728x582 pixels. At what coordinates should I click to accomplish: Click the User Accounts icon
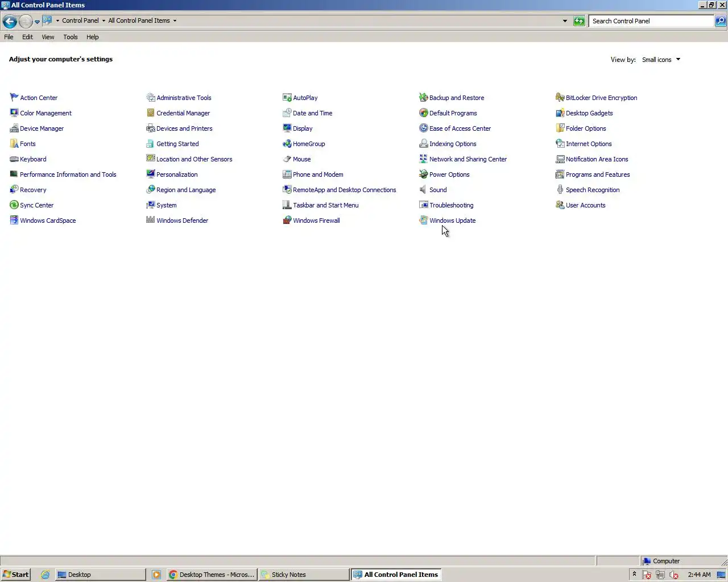tap(560, 205)
